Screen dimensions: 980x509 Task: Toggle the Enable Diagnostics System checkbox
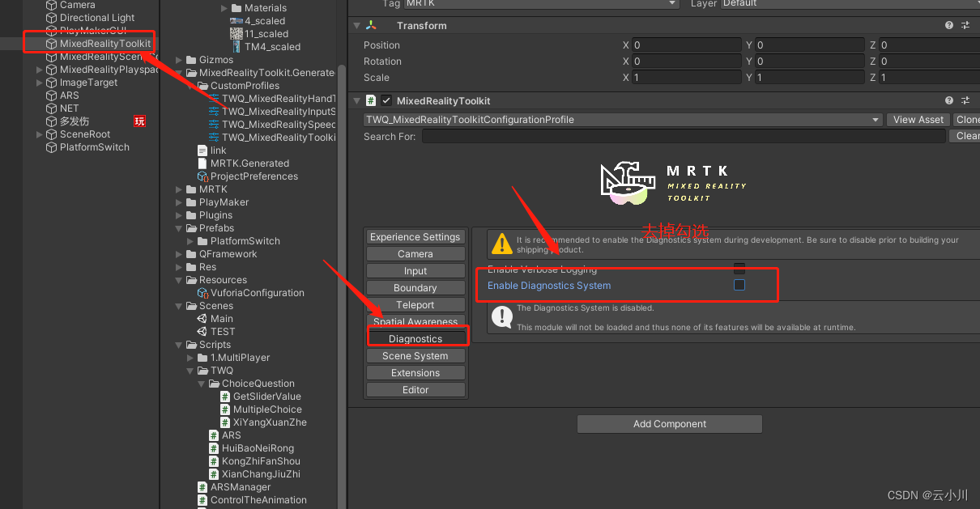click(x=739, y=285)
